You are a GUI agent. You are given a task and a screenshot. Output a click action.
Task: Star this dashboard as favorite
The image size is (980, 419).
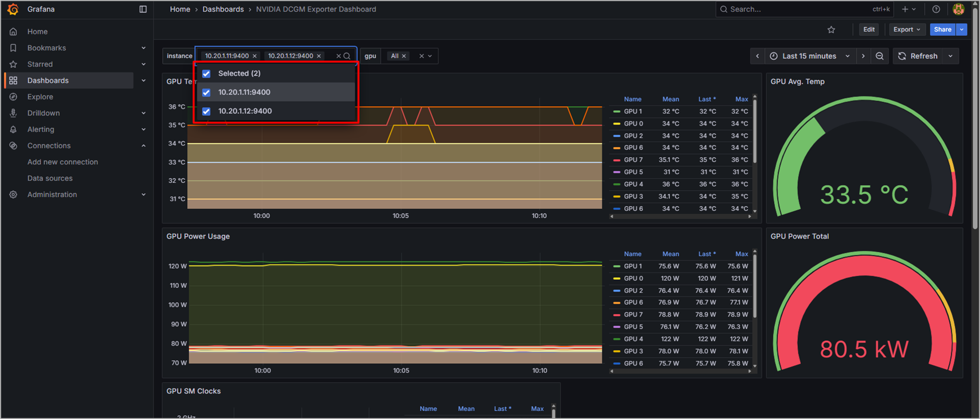coord(831,30)
